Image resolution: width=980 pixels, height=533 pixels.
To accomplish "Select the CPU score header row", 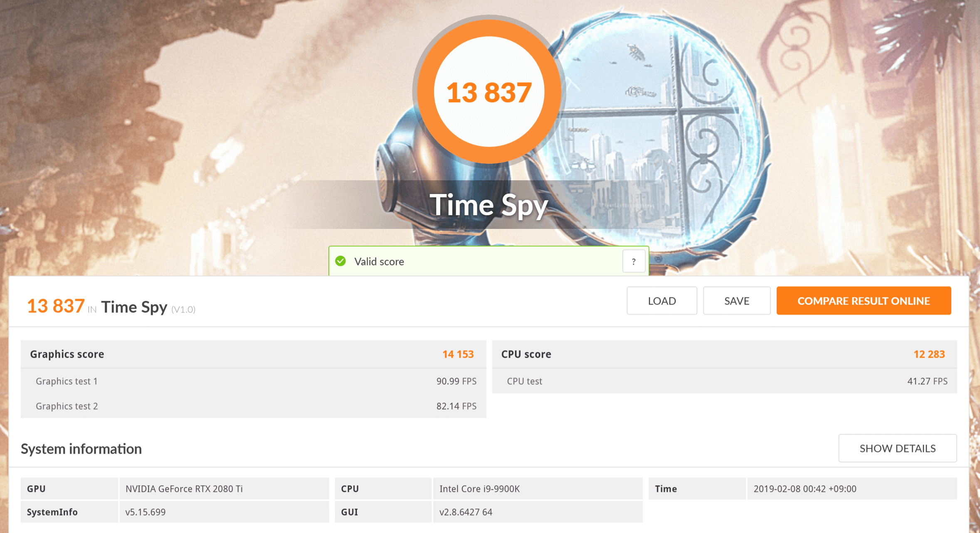I will click(724, 354).
